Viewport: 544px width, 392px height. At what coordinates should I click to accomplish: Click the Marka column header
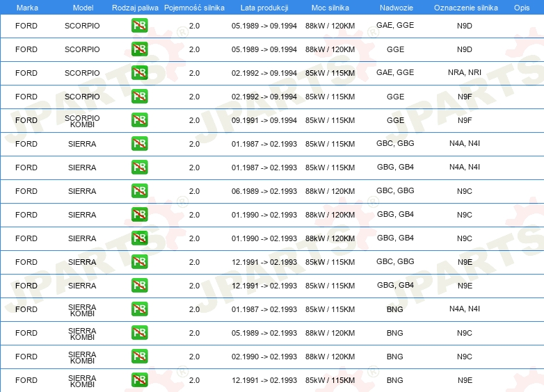point(26,7)
